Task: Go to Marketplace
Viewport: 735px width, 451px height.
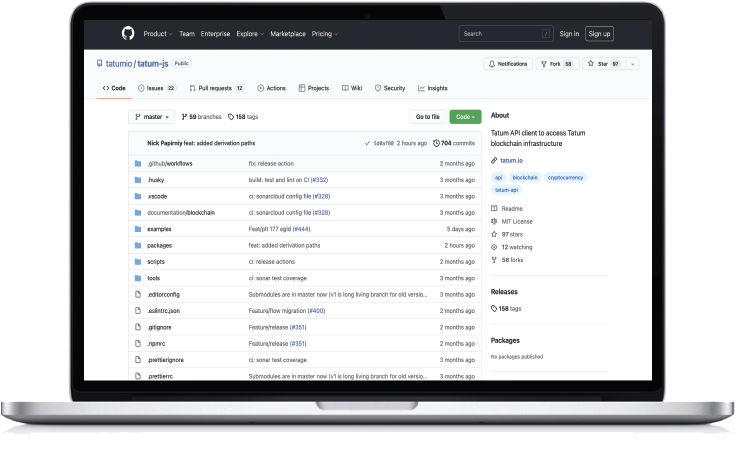Action: [288, 34]
